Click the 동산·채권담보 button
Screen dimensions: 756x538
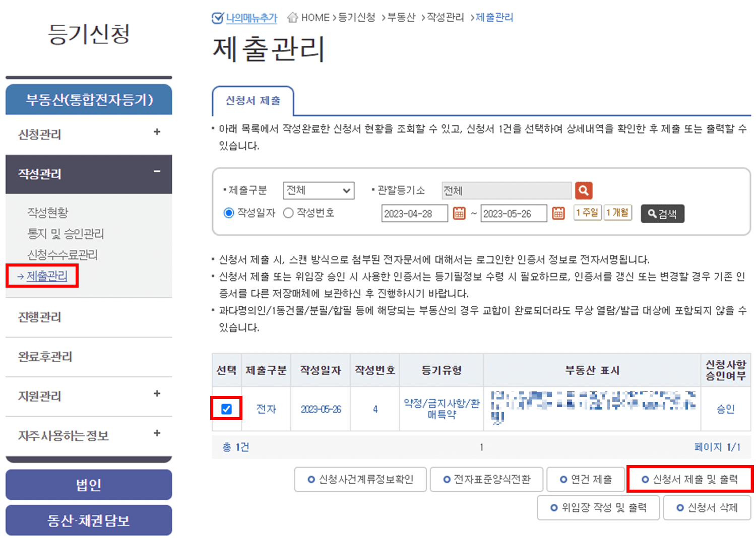[x=89, y=520]
